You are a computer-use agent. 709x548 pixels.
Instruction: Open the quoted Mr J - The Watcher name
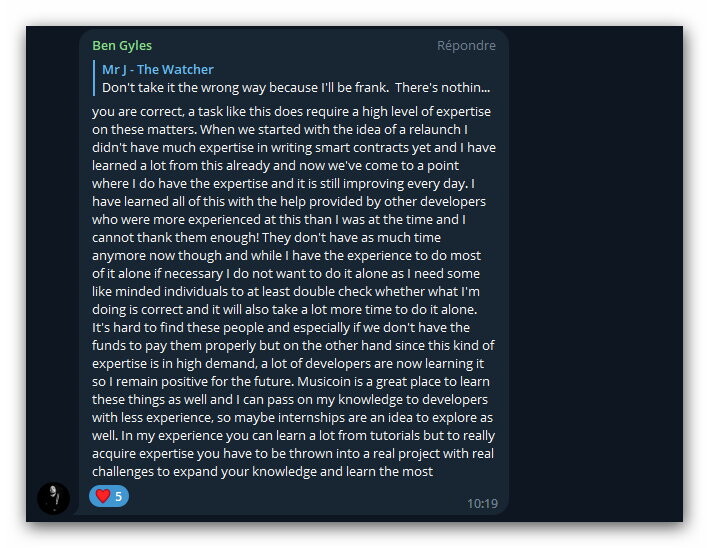point(157,69)
